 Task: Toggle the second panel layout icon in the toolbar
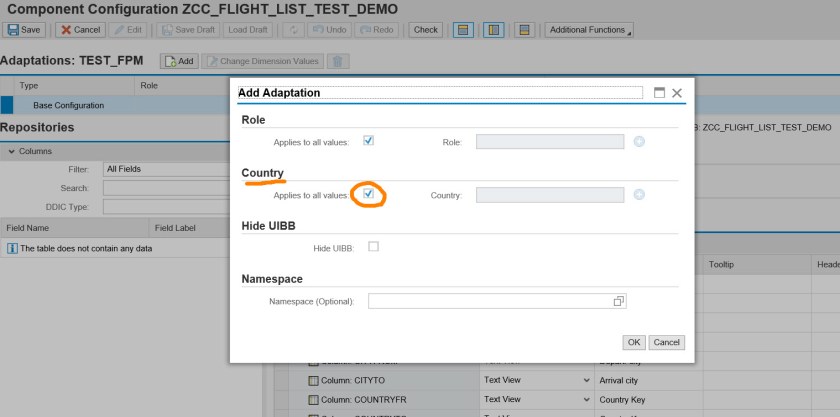click(493, 30)
